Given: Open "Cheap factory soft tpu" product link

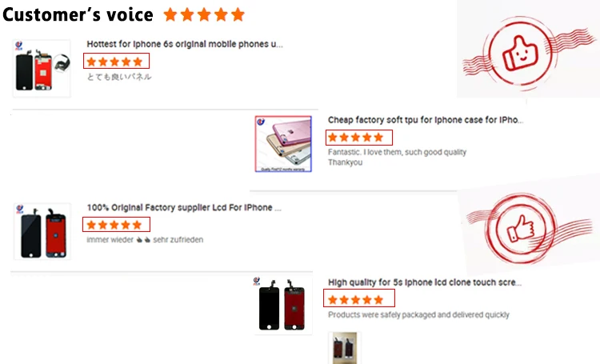Looking at the screenshot, I should [426, 120].
